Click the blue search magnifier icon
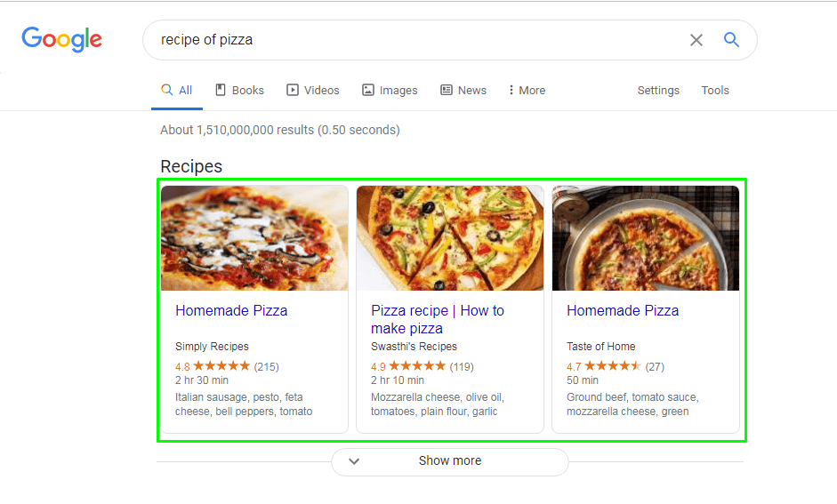Image resolution: width=837 pixels, height=504 pixels. coord(731,40)
